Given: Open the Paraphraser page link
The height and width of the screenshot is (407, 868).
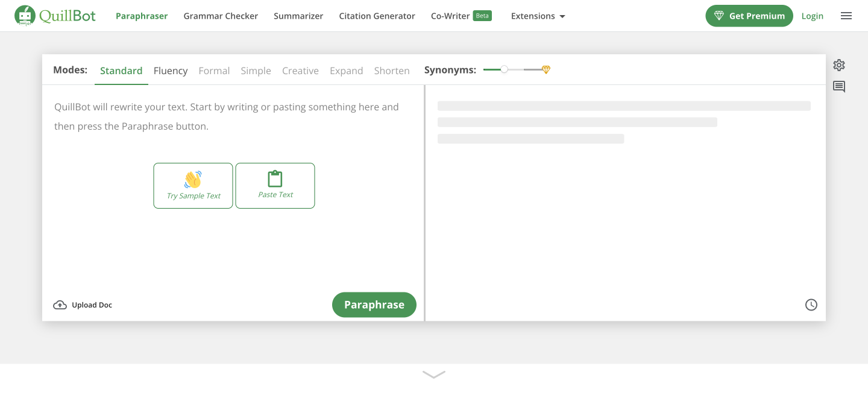Looking at the screenshot, I should pyautogui.click(x=142, y=16).
